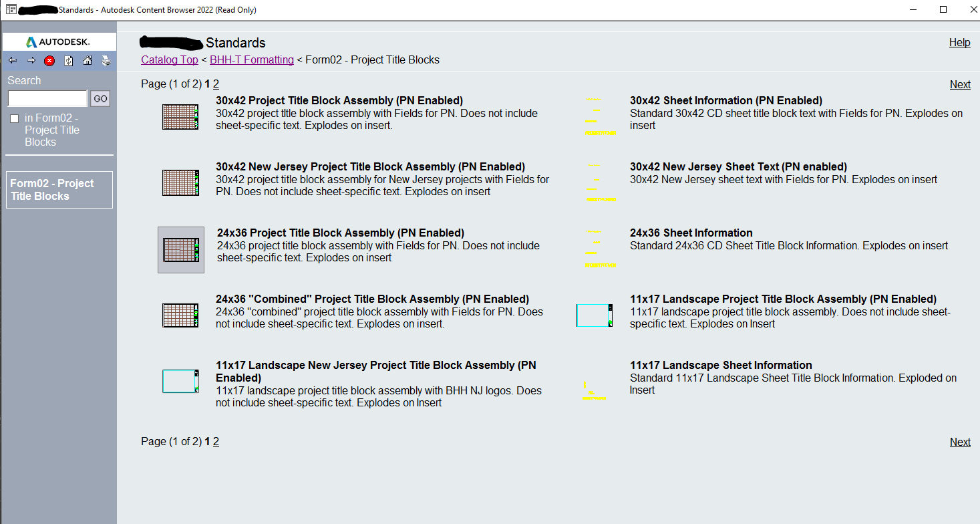Click the Next link at top right
The height and width of the screenshot is (524, 980).
coord(960,84)
